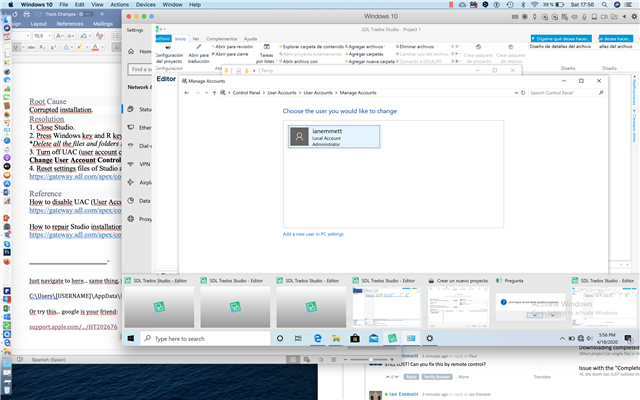The height and width of the screenshot is (400, 640).
Task: Switch to Complementos tab in Trados
Action: (221, 39)
